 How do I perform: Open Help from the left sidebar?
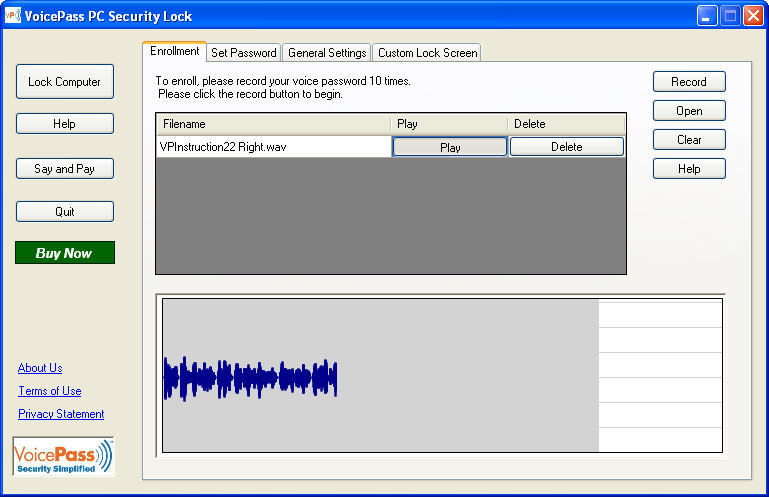click(65, 124)
